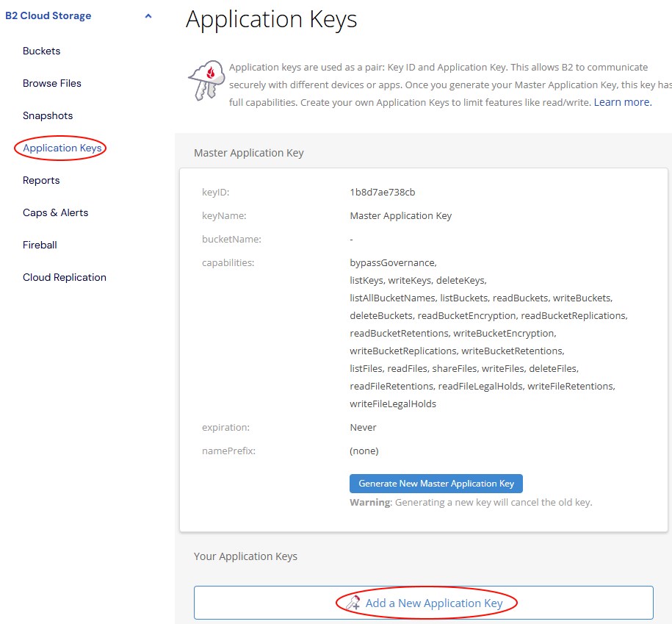Click the key-plus icon beside Add a New Application Key
The height and width of the screenshot is (624, 672).
pyautogui.click(x=353, y=603)
